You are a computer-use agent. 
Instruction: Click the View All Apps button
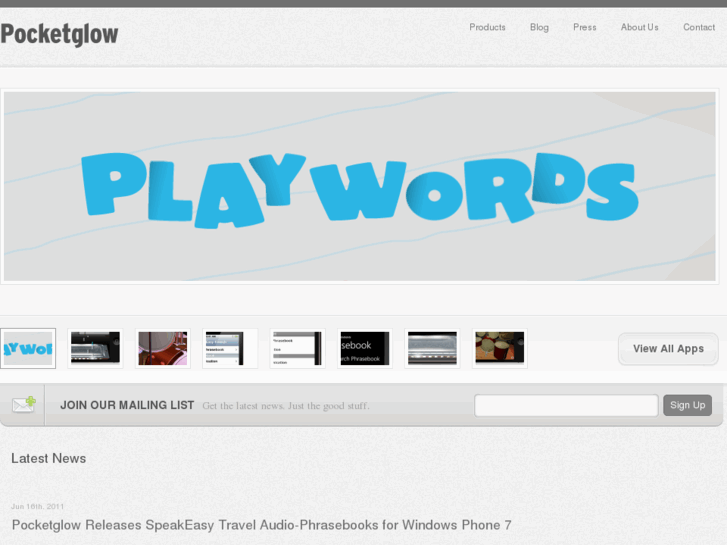click(668, 349)
